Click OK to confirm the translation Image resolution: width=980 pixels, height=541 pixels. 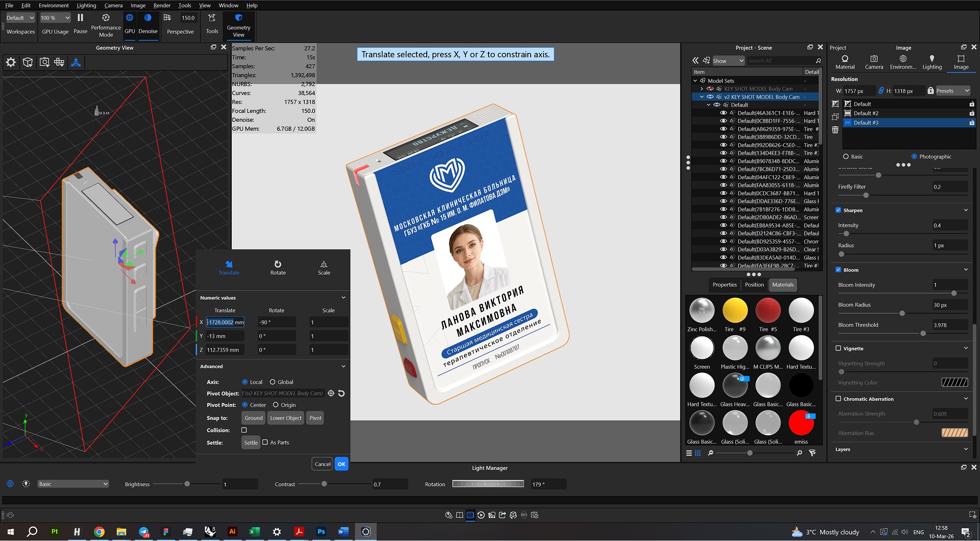point(342,464)
